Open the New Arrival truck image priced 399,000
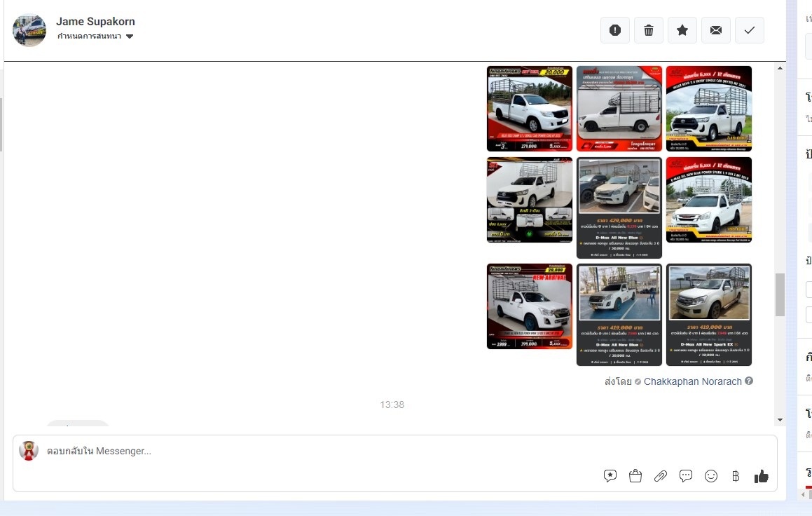The width and height of the screenshot is (812, 516). pyautogui.click(x=529, y=306)
